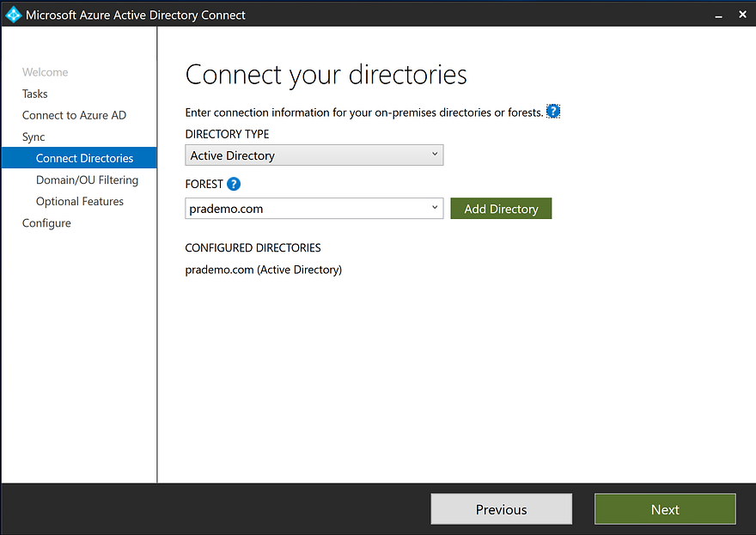The width and height of the screenshot is (756, 535).
Task: Open the FOREST help icon
Action: pyautogui.click(x=234, y=184)
